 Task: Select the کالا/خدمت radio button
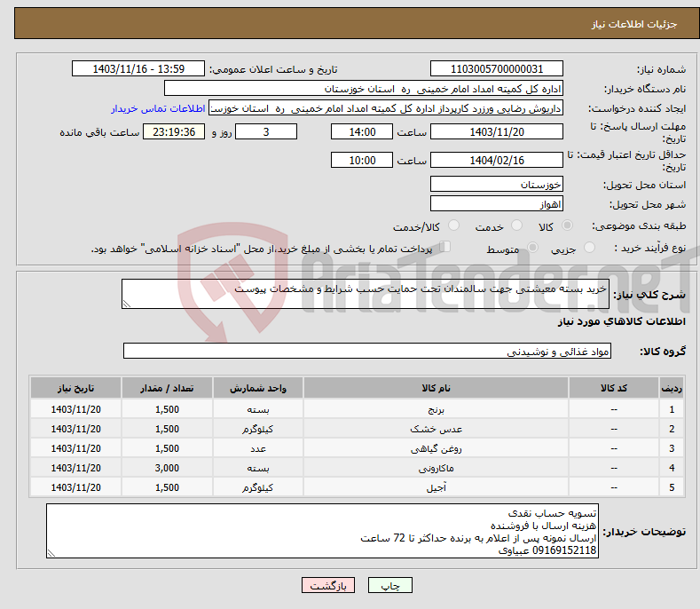click(x=453, y=225)
